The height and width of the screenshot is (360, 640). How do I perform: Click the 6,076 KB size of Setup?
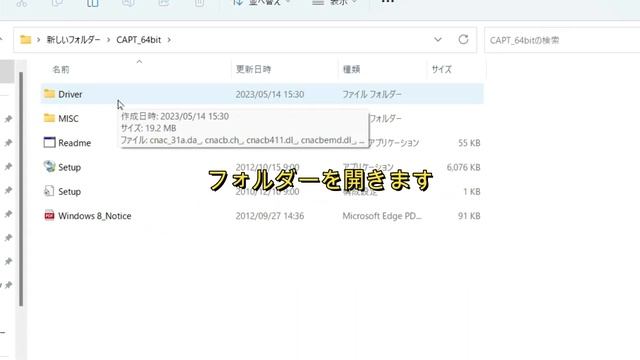click(463, 167)
